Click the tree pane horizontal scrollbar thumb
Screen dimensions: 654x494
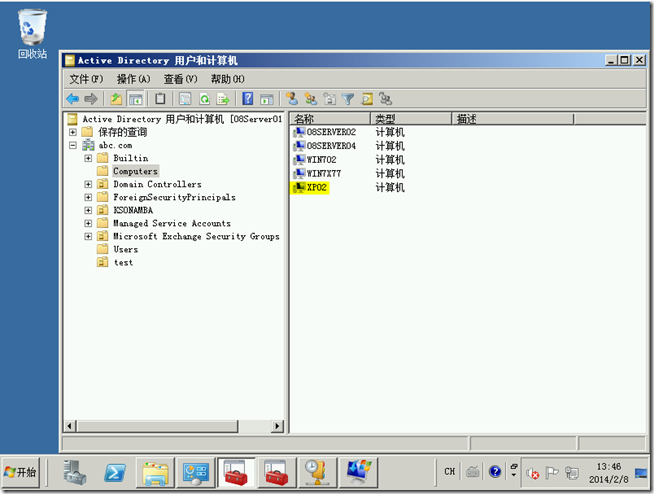[157, 426]
